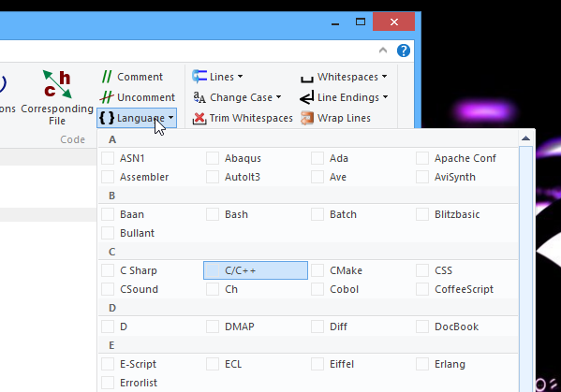Image resolution: width=561 pixels, height=392 pixels.
Task: Click the Trim Whitespaces red X icon
Action: (199, 118)
